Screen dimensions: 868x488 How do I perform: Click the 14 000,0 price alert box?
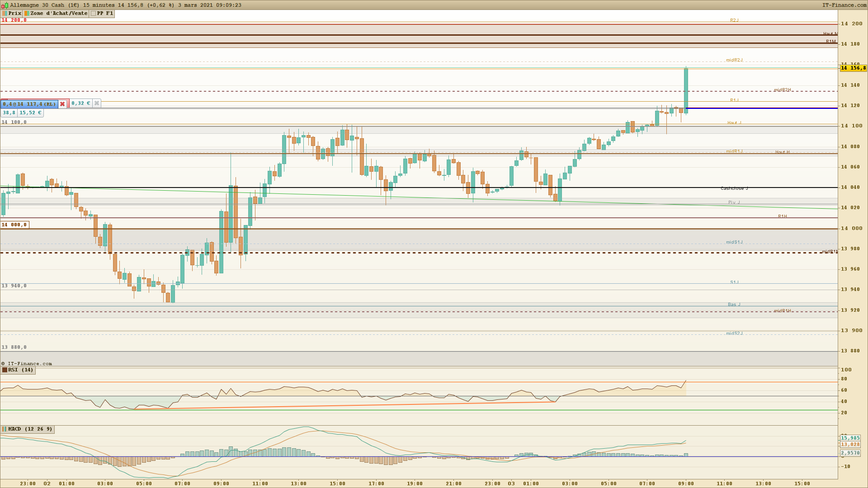14,225
